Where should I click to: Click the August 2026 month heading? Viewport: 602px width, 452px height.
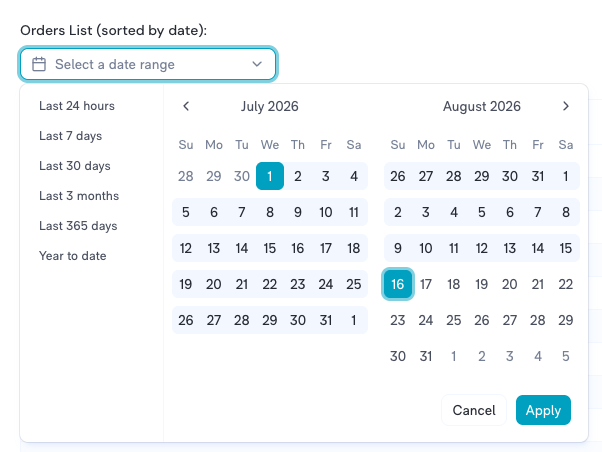482,106
